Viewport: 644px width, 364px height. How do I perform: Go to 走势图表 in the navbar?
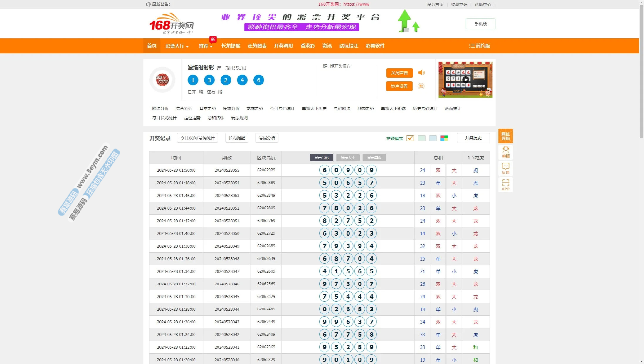[x=257, y=46]
